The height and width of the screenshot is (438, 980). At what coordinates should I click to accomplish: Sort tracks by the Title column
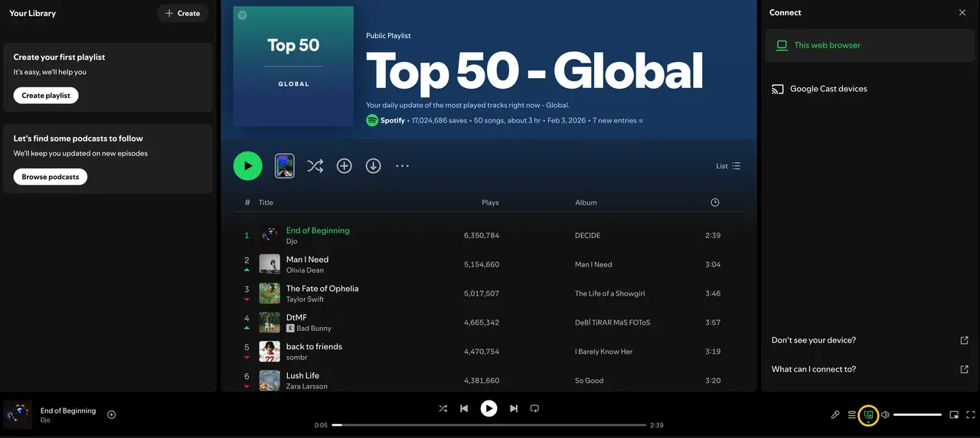(x=266, y=203)
